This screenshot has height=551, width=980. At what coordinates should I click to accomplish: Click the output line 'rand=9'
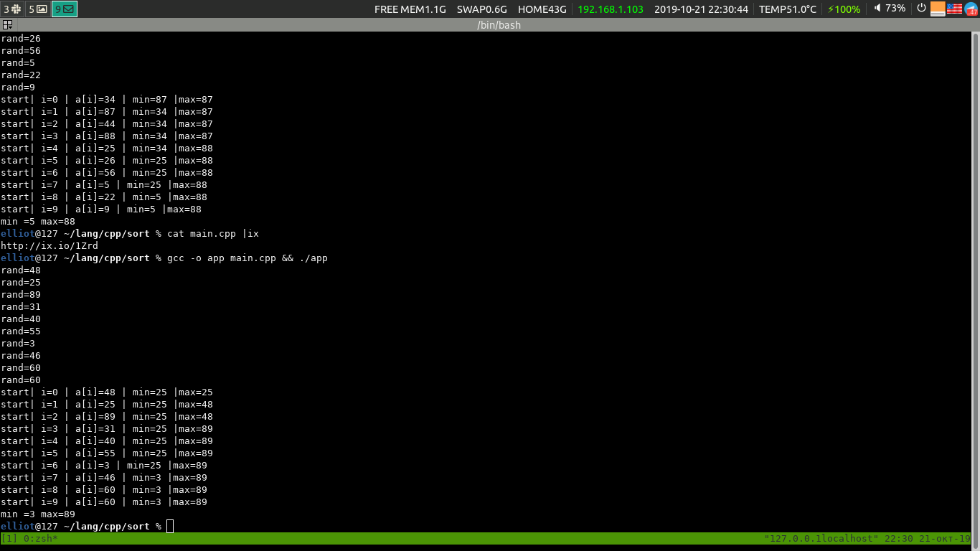tap(18, 88)
